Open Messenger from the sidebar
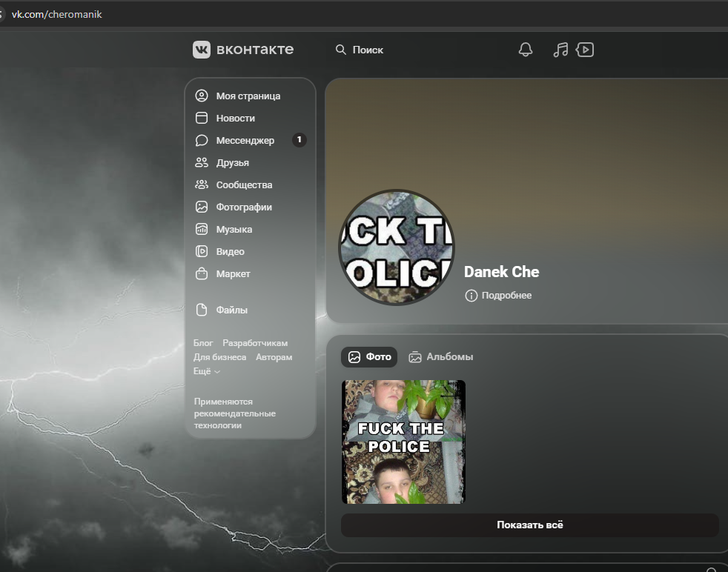 (245, 140)
